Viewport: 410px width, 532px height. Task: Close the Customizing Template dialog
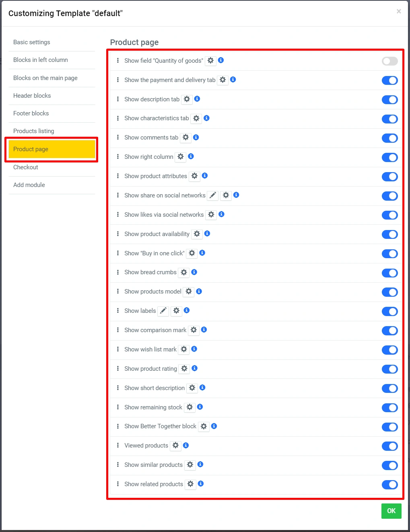click(x=399, y=11)
